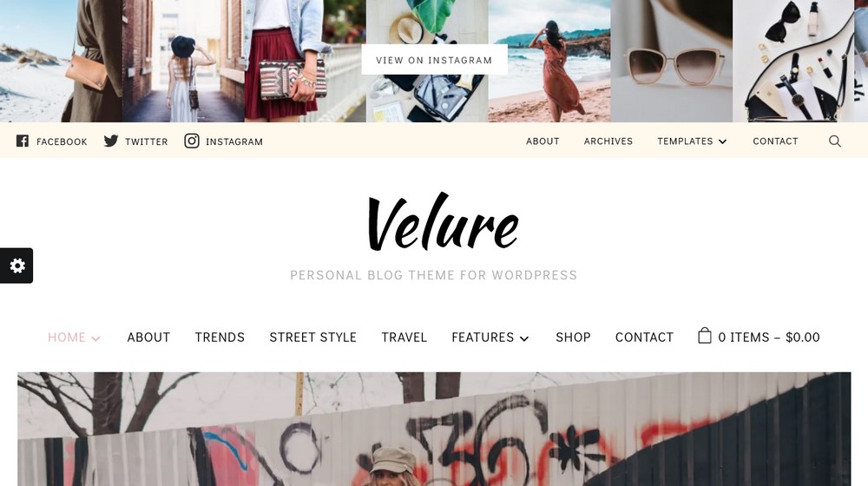Image resolution: width=868 pixels, height=486 pixels.
Task: Open Contact in the main navigation
Action: pos(644,337)
